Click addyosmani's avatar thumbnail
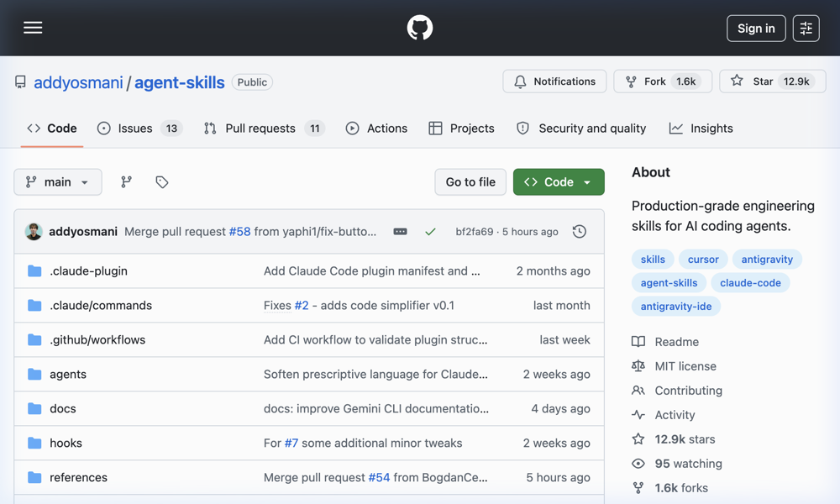Viewport: 840px width, 504px height. [34, 232]
